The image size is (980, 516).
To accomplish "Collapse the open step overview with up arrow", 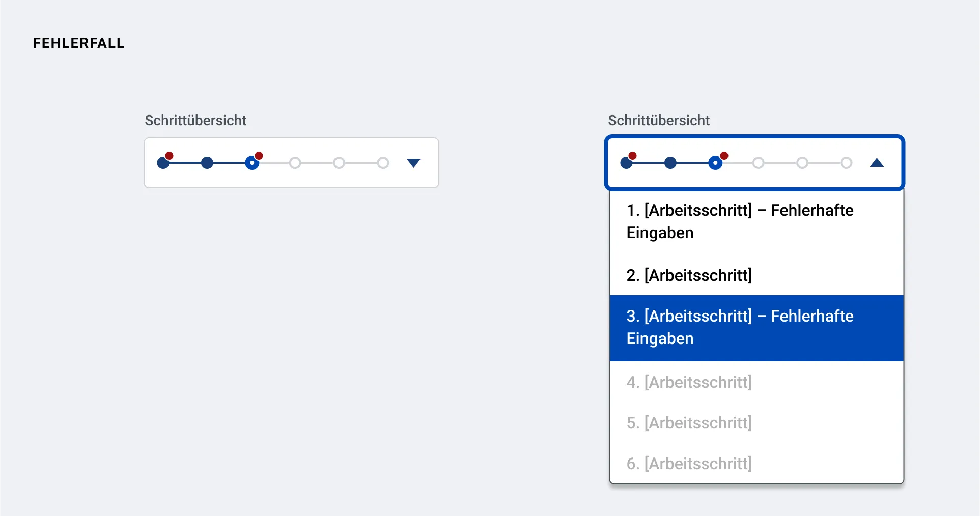I will click(877, 163).
